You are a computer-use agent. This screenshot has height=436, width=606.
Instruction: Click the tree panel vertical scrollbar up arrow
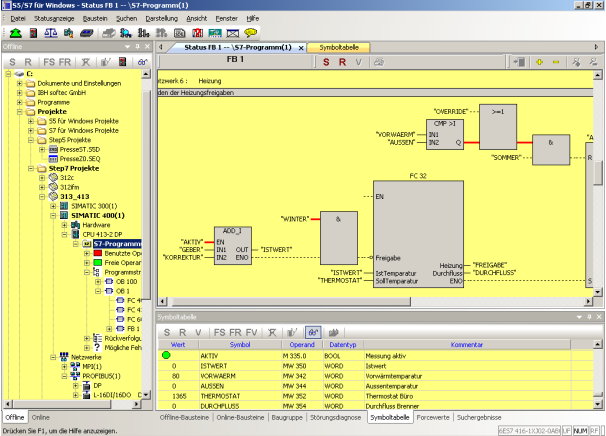(146, 74)
